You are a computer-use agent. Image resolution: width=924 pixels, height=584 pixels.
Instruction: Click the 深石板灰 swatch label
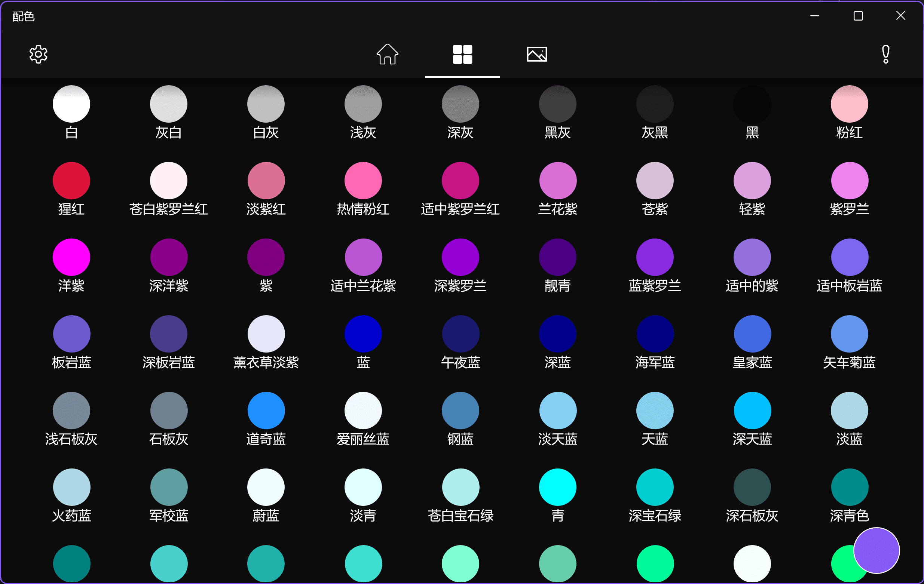coord(752,516)
